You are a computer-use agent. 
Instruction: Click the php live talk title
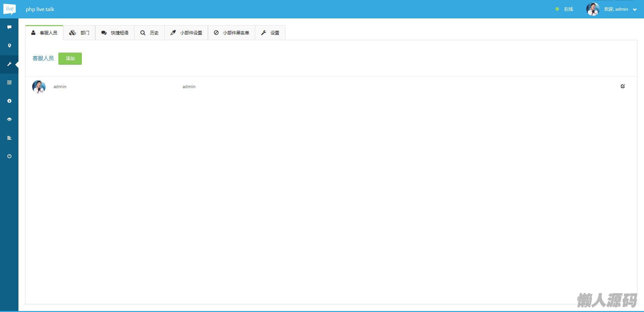[x=40, y=9]
